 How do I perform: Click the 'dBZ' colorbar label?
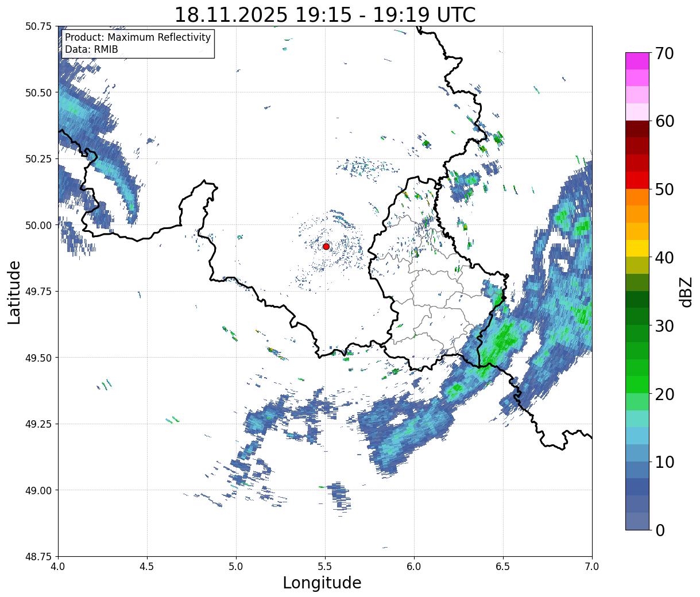click(686, 292)
